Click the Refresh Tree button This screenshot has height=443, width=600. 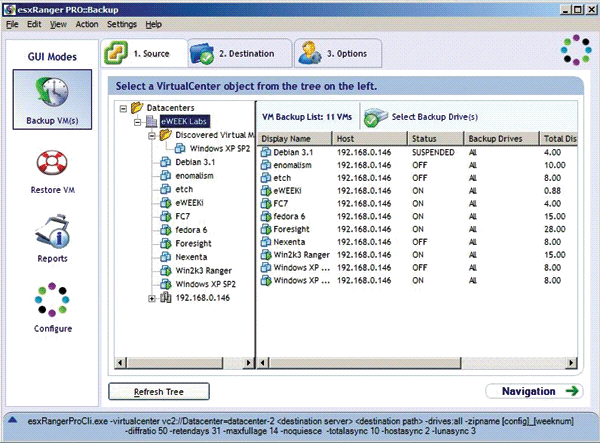point(159,391)
